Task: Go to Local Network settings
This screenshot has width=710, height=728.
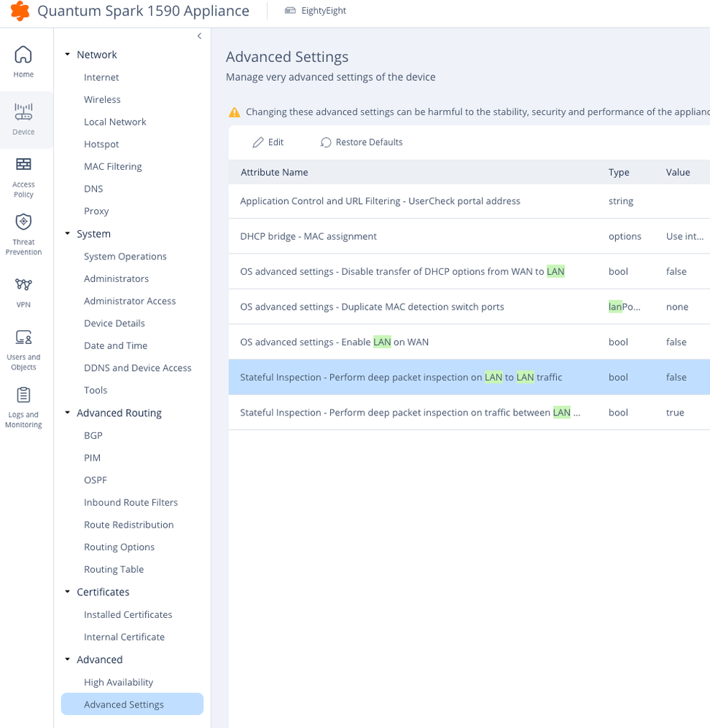Action: click(115, 122)
